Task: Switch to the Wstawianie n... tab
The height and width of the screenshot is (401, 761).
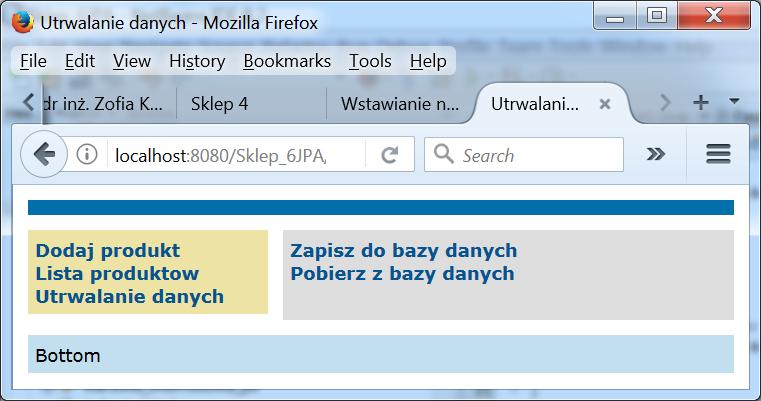Action: [399, 103]
